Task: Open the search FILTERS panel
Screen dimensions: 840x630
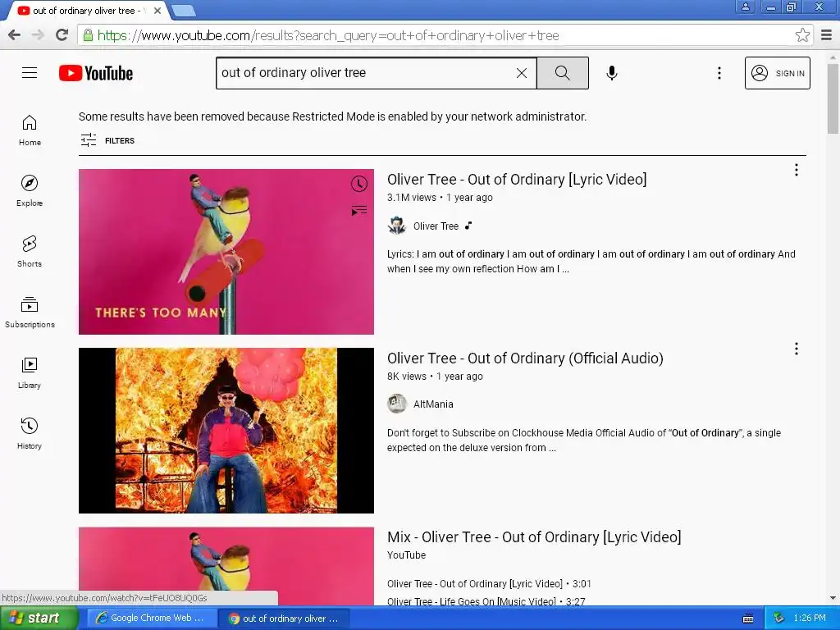Action: click(x=107, y=140)
